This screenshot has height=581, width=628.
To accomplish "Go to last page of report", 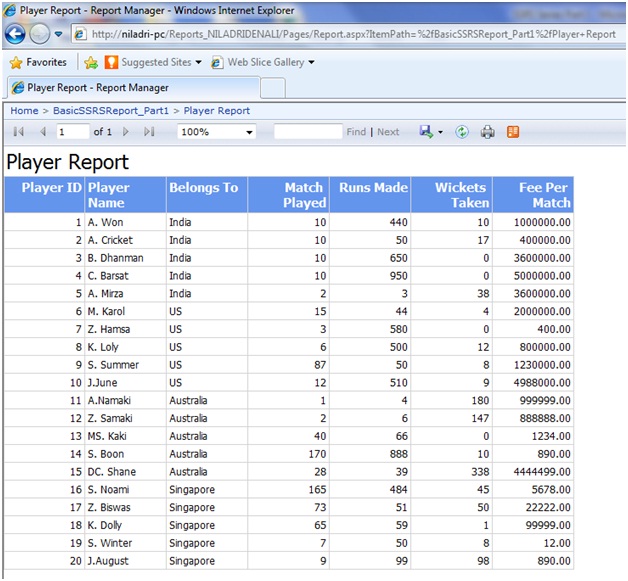I will click(x=149, y=132).
